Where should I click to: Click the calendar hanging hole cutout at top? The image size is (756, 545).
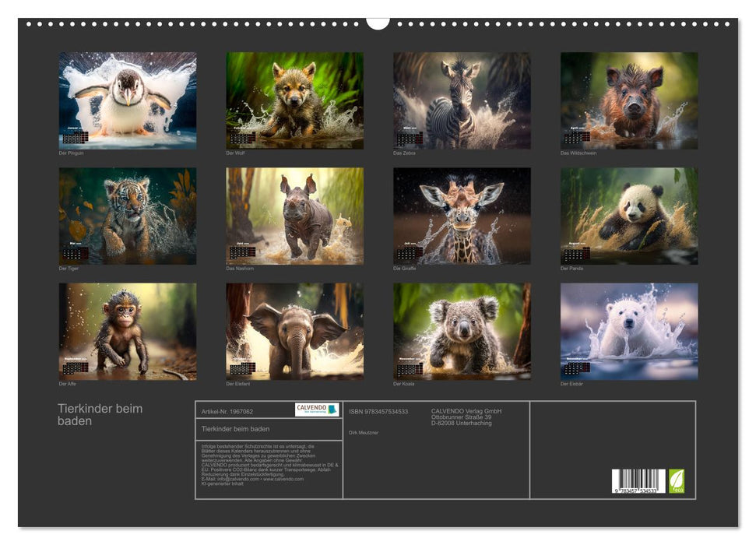tap(378, 22)
